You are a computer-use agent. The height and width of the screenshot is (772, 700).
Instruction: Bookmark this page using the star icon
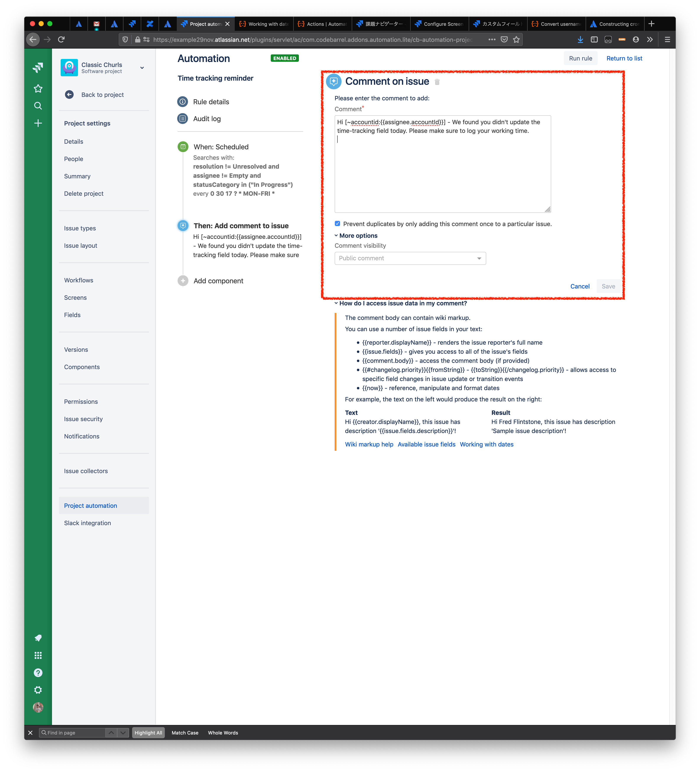(x=516, y=39)
